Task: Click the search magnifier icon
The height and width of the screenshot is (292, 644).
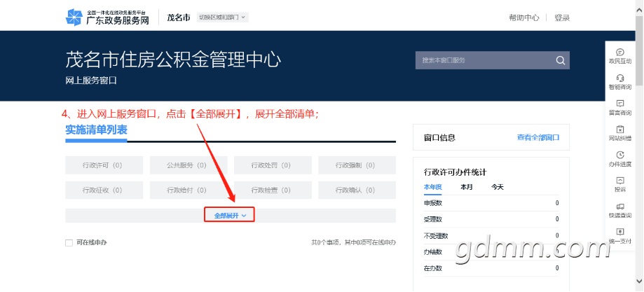Action: (x=561, y=60)
